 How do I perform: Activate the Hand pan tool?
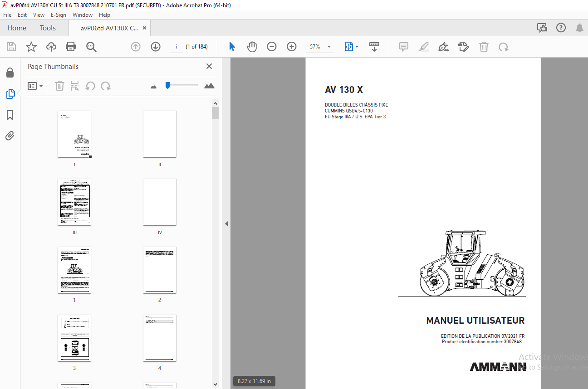pos(252,47)
